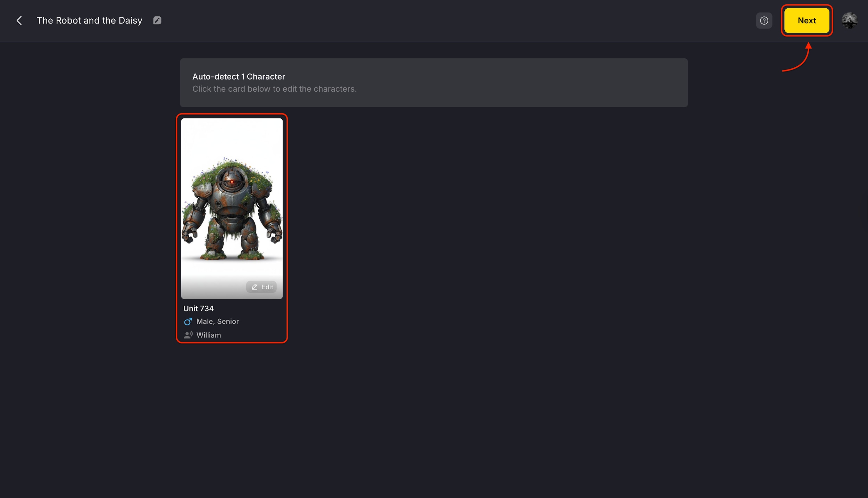The height and width of the screenshot is (498, 868).
Task: Select the voice speaker icon beside William
Action: 188,335
